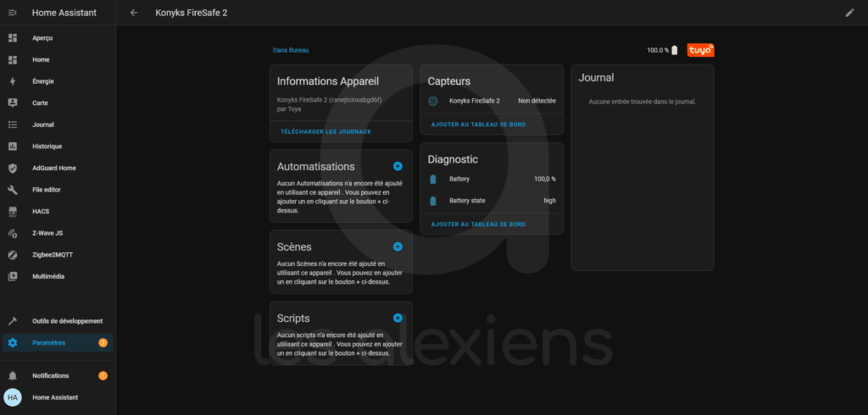Click Ajouter au tableau de bord under Capteurs

point(478,125)
